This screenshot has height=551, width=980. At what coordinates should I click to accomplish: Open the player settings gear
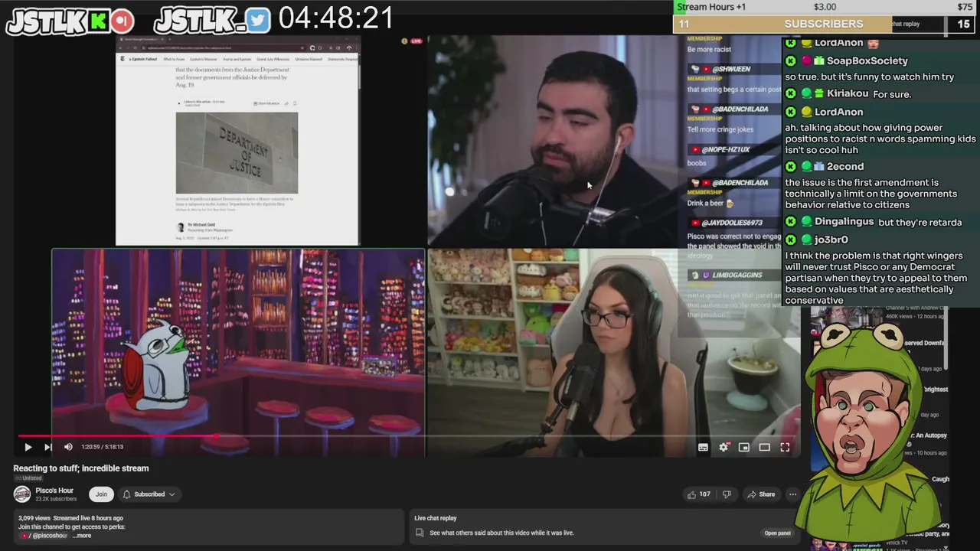tap(724, 447)
